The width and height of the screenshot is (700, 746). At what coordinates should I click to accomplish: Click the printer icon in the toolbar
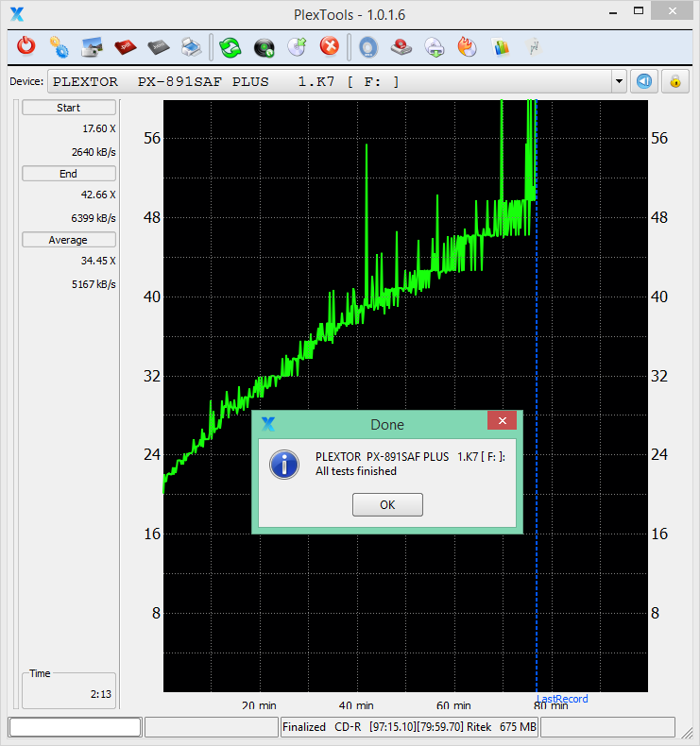[192, 47]
